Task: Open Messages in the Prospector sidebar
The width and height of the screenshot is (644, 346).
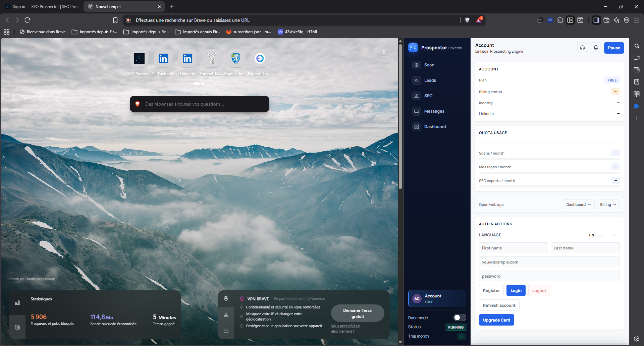Action: coord(434,111)
